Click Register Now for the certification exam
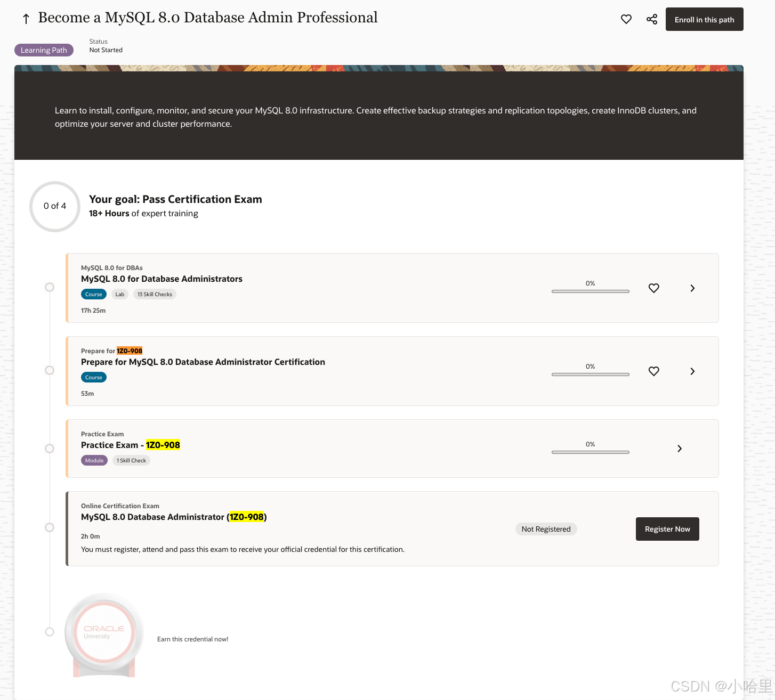This screenshot has height=700, width=775. tap(667, 529)
